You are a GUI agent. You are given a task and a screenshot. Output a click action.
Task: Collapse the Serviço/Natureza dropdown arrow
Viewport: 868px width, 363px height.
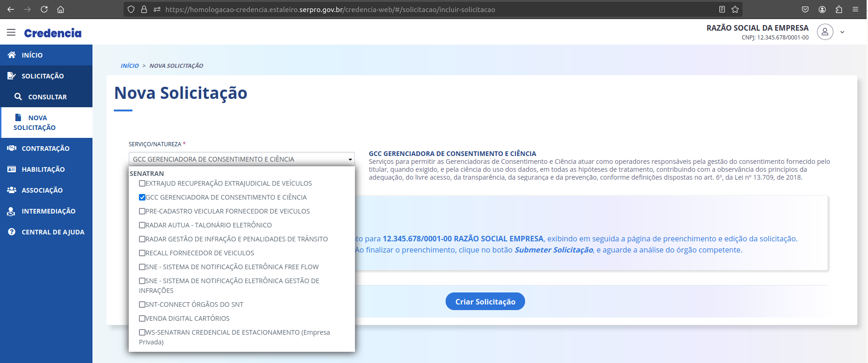tap(350, 159)
